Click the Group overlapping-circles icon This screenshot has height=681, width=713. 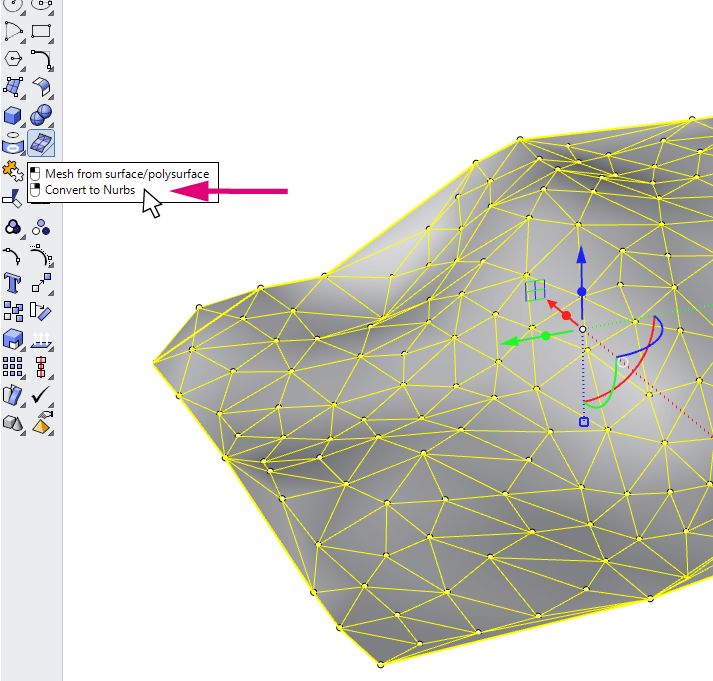tap(13, 227)
